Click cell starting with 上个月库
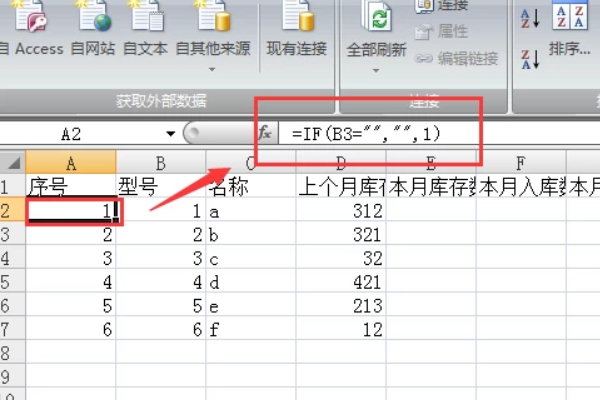Viewport: 600px width, 400px height. 341,187
